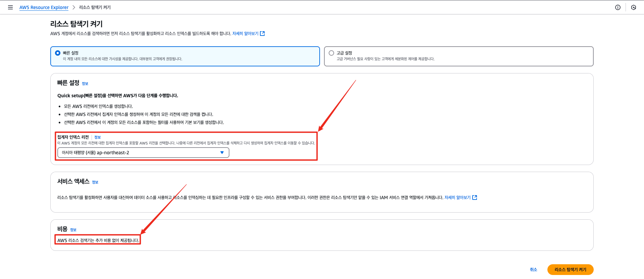The height and width of the screenshot is (279, 644).
Task: Click the 서비스 액세스 section heading
Action: (x=73, y=181)
